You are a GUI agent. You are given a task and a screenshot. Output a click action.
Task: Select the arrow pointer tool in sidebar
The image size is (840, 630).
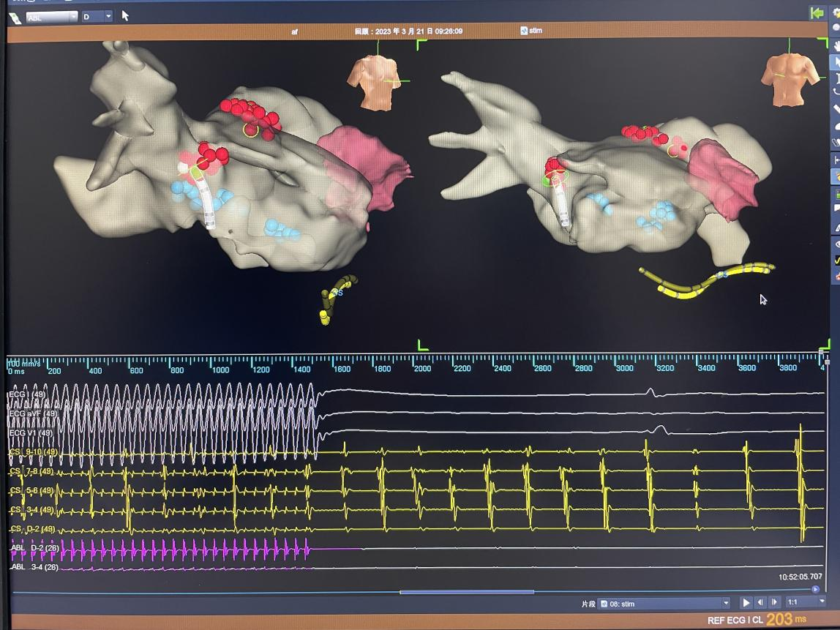point(836,61)
